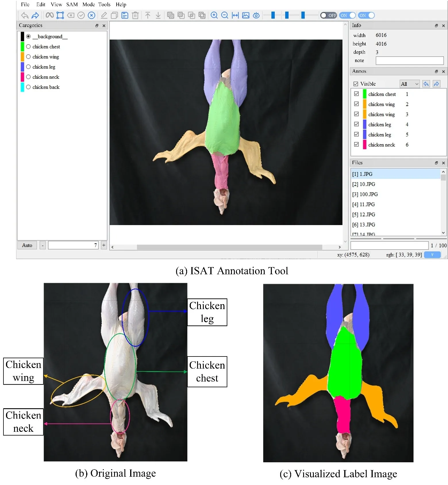The width and height of the screenshot is (448, 485).
Task: Start SAM segment anything tool
Action: click(x=49, y=15)
